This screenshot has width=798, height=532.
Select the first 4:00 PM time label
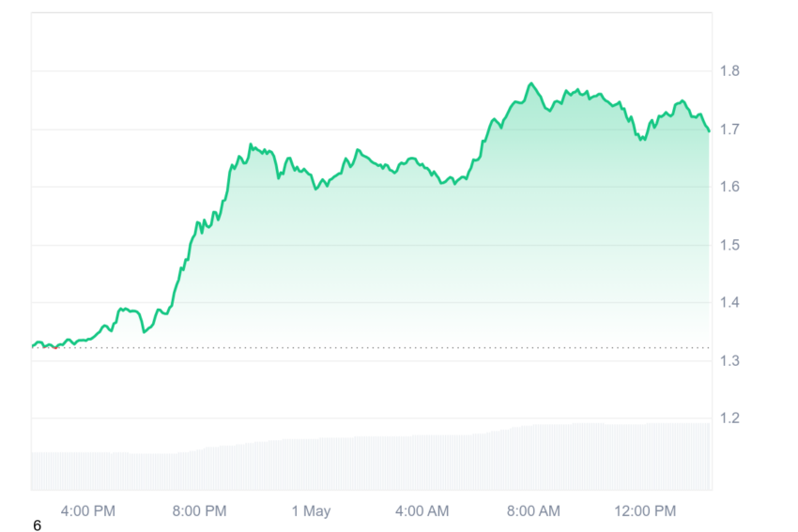pos(88,511)
